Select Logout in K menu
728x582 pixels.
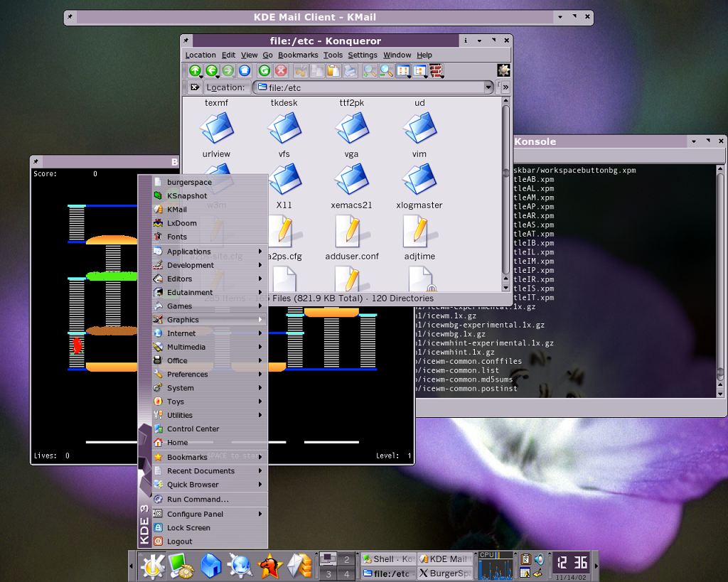click(210, 541)
